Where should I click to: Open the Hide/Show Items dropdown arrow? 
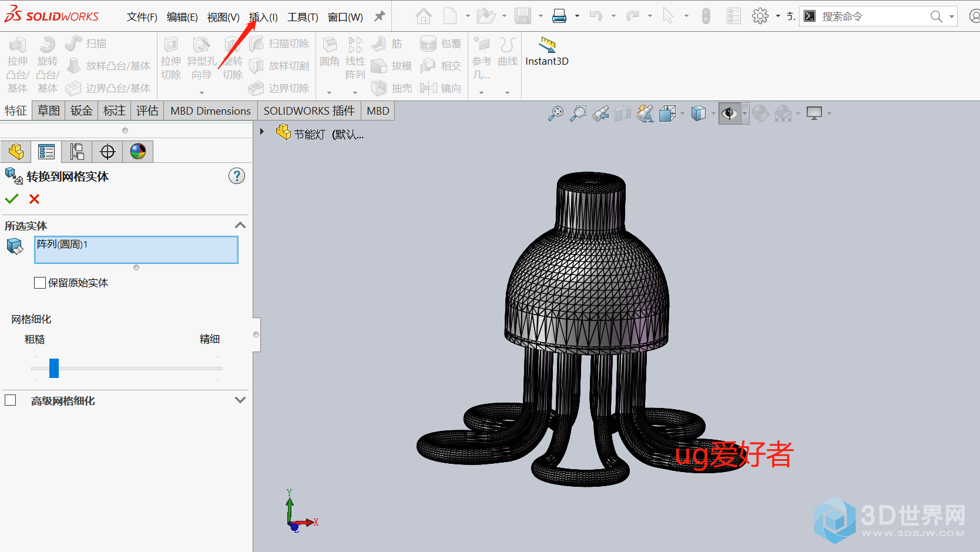click(744, 113)
